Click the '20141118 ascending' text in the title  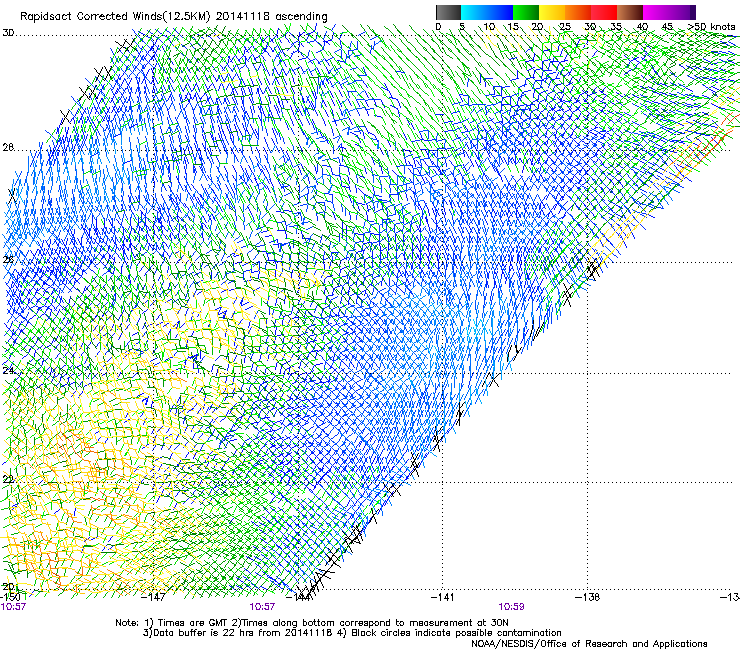272,16
